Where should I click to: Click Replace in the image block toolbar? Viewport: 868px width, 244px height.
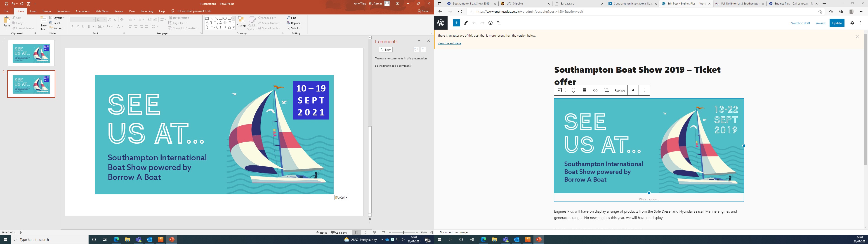(620, 90)
